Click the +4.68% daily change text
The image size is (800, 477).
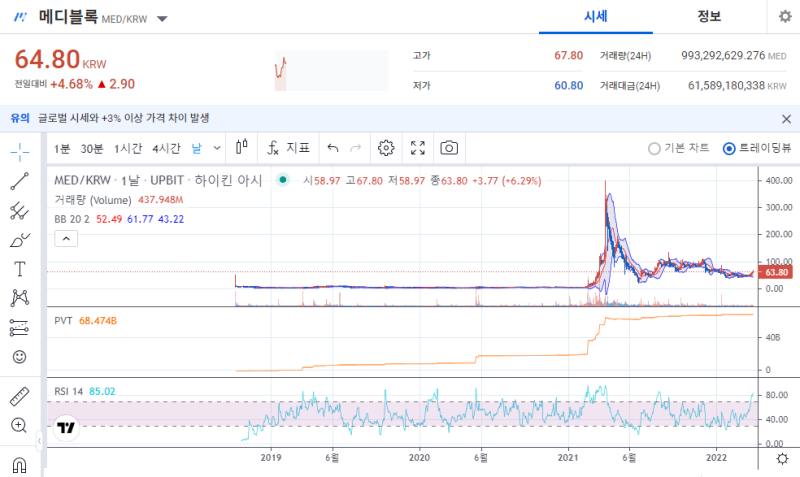[x=71, y=84]
